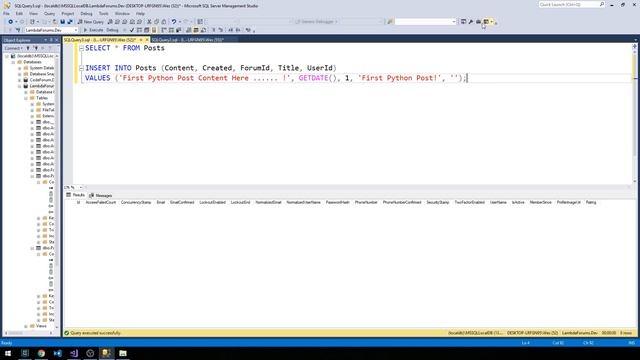The width and height of the screenshot is (640, 360).
Task: Click the Save icon in the toolbar
Action: coord(62,22)
